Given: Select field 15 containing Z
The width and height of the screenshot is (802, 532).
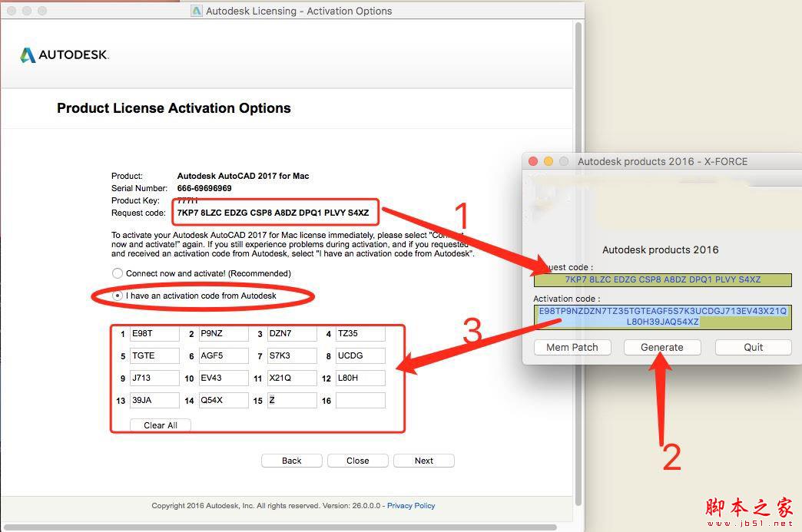Looking at the screenshot, I should click(292, 400).
